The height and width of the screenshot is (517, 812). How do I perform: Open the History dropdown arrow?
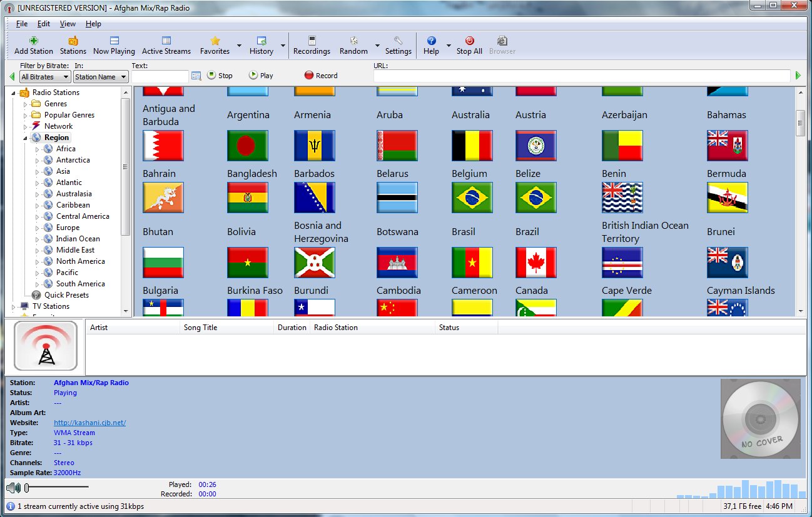283,46
